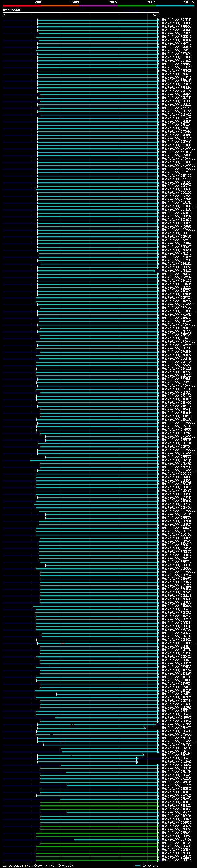Select label UniRef100_B3P7D0
The height and width of the screenshot is (868, 197).
[x=176, y=446]
